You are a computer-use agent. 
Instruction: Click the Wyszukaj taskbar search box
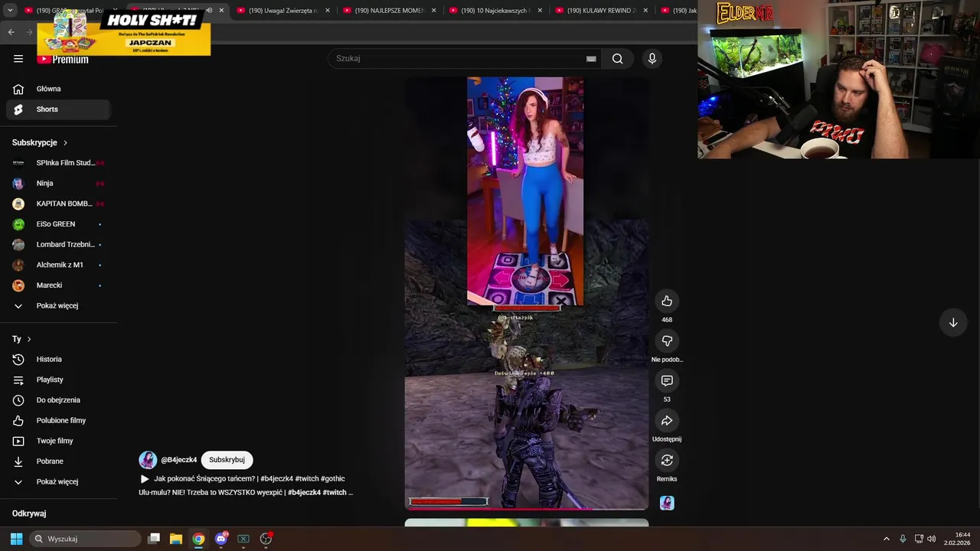(x=85, y=539)
